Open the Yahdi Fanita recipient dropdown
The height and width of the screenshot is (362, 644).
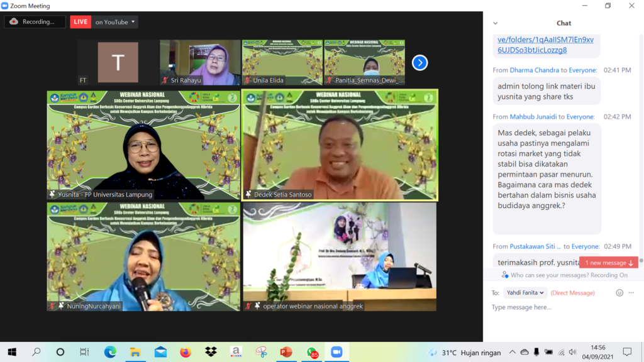tap(525, 293)
